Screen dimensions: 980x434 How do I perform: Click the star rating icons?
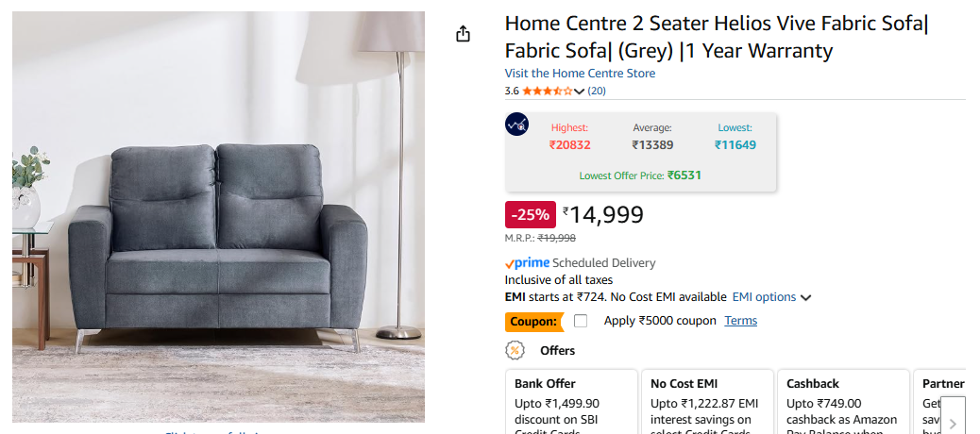[547, 92]
